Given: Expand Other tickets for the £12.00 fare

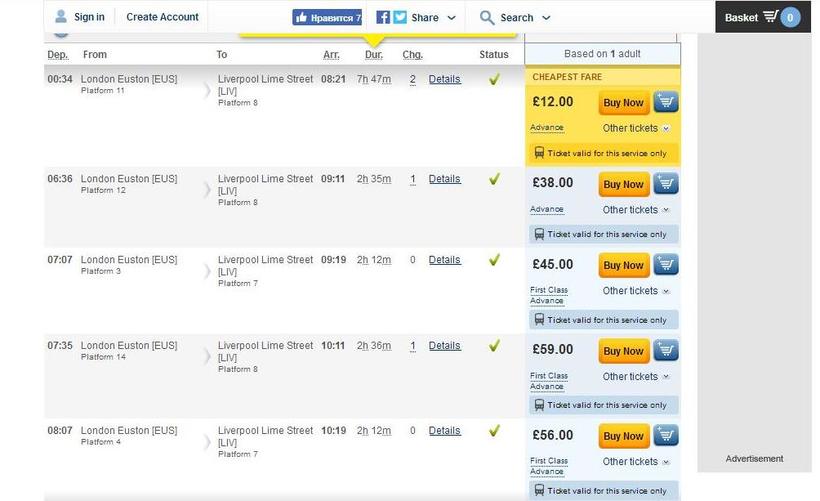Looking at the screenshot, I should tap(636, 128).
